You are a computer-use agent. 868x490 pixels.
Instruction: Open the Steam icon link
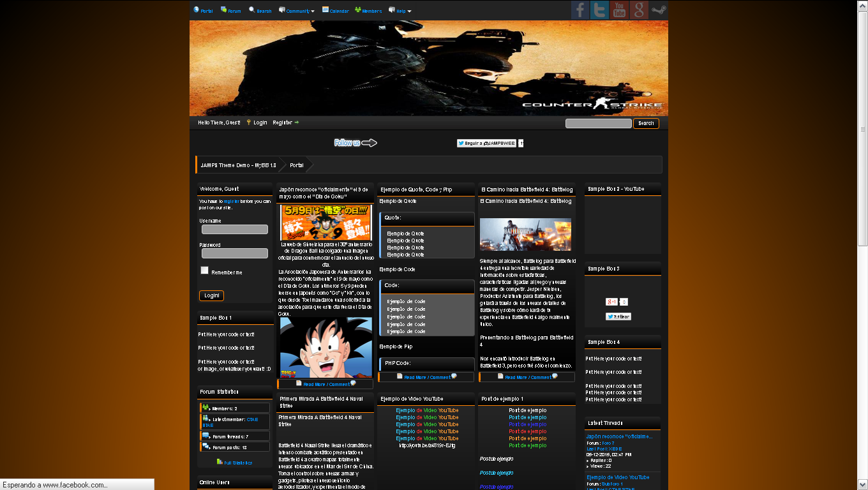coord(659,10)
